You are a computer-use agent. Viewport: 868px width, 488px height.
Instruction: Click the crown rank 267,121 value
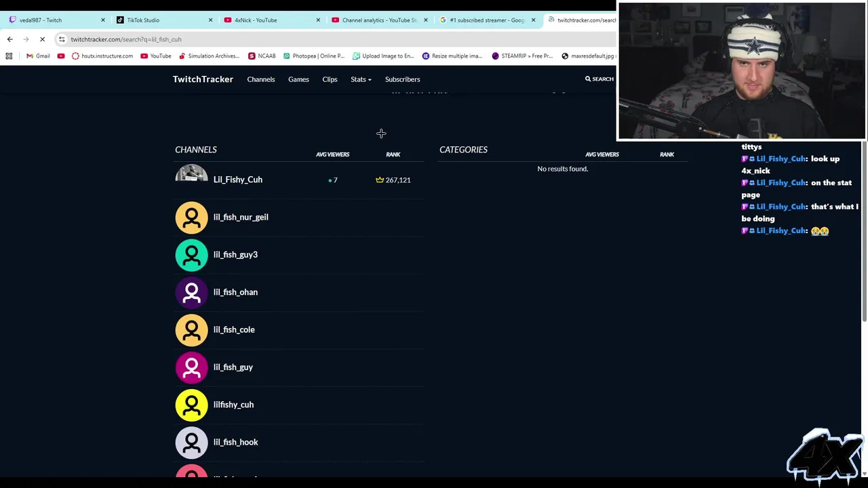point(393,180)
